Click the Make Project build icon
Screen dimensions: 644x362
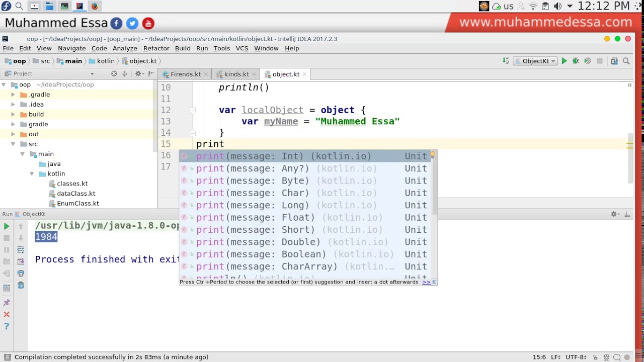(x=506, y=61)
